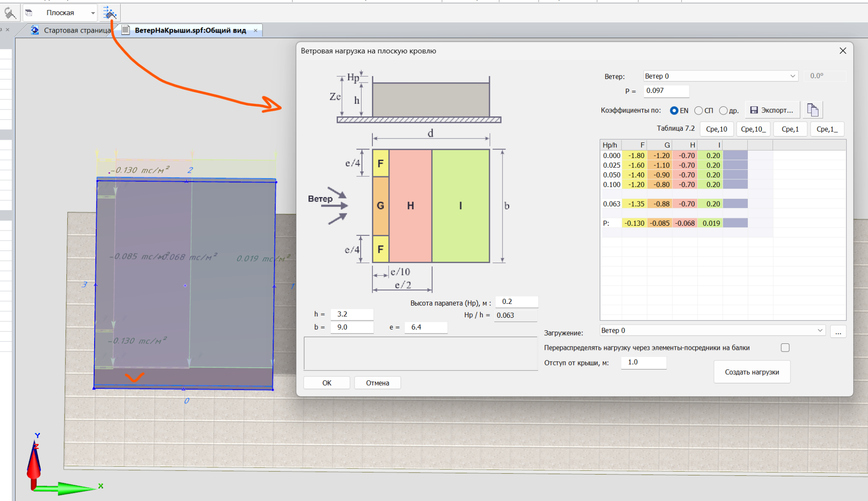Select the СП coefficients radio button
This screenshot has width=868, height=501.
[698, 111]
